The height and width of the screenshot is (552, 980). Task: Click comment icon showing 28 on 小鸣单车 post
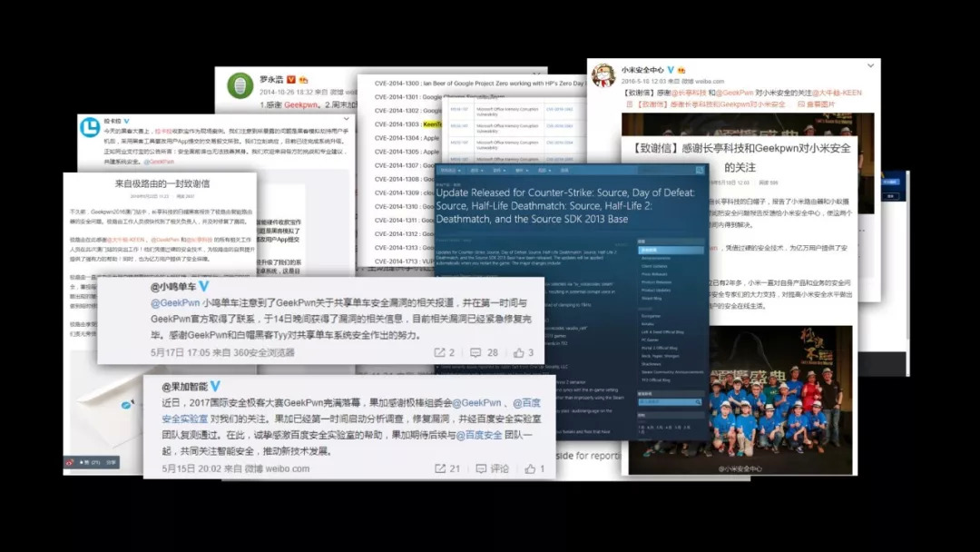[475, 352]
